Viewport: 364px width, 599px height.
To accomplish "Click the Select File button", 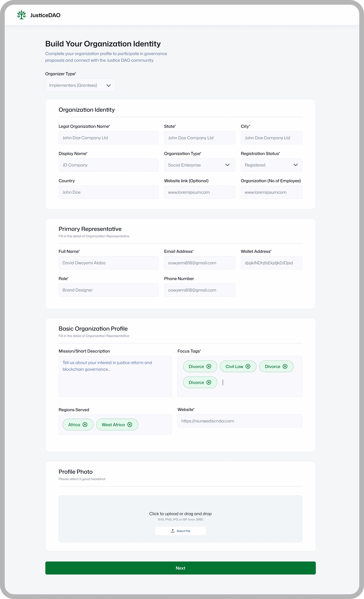I will (181, 531).
